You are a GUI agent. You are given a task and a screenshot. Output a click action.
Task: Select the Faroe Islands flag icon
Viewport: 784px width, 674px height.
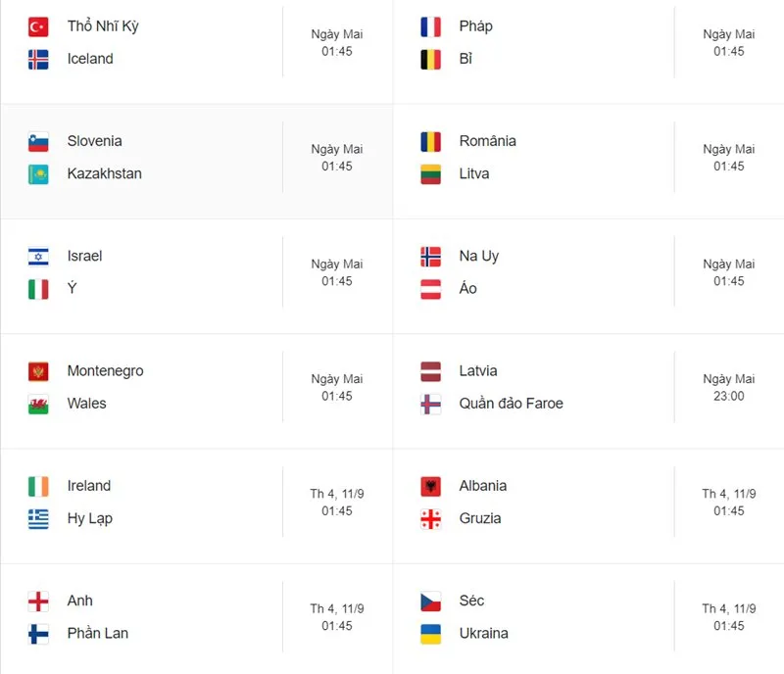(x=430, y=405)
